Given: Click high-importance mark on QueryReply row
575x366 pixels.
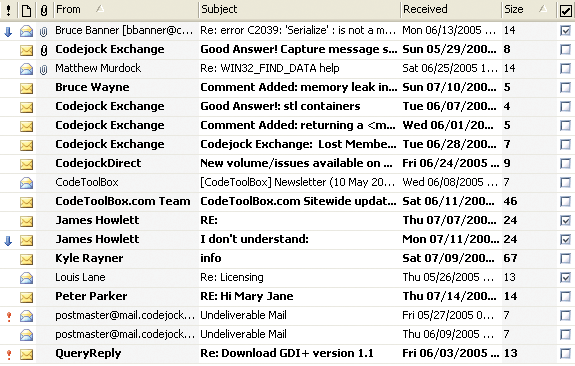Looking at the screenshot, I should pyautogui.click(x=9, y=355).
